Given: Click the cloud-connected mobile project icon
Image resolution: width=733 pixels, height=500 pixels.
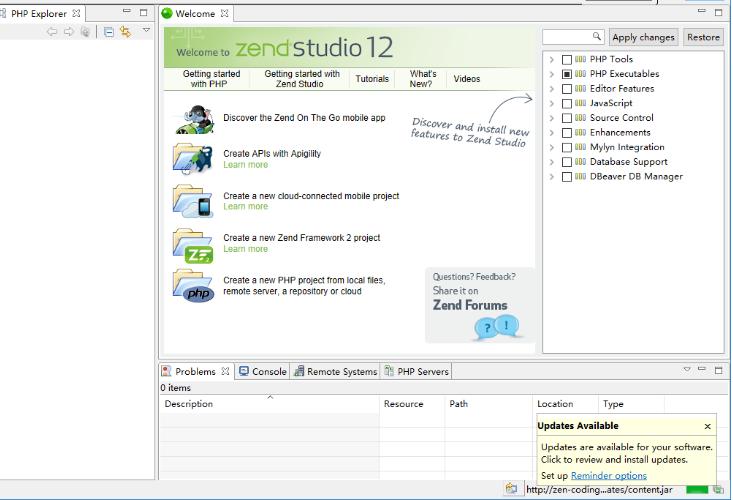Looking at the screenshot, I should pos(193,201).
